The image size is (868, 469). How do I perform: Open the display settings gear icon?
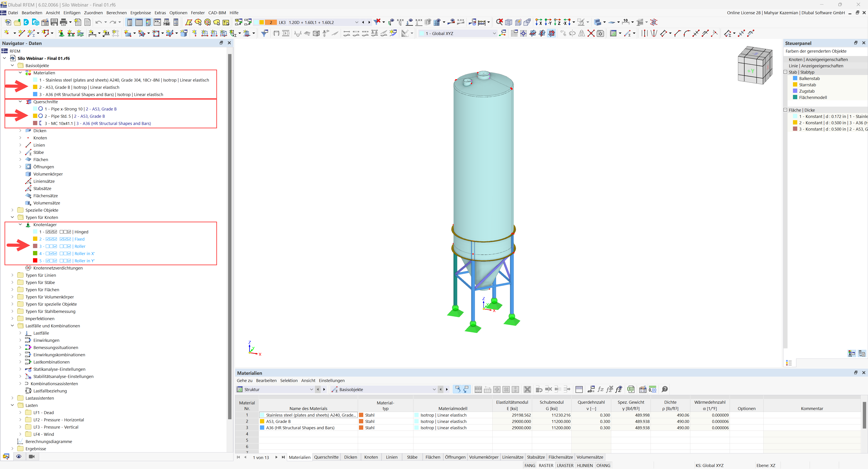[x=601, y=33]
